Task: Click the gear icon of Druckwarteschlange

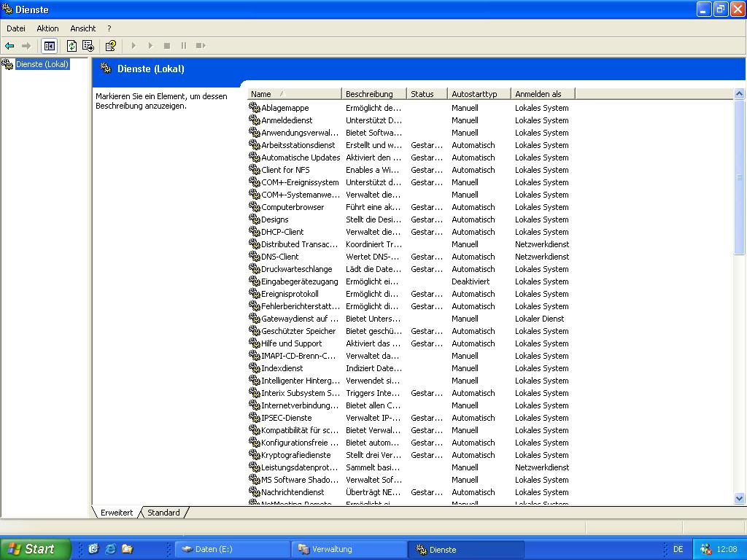Action: click(255, 268)
